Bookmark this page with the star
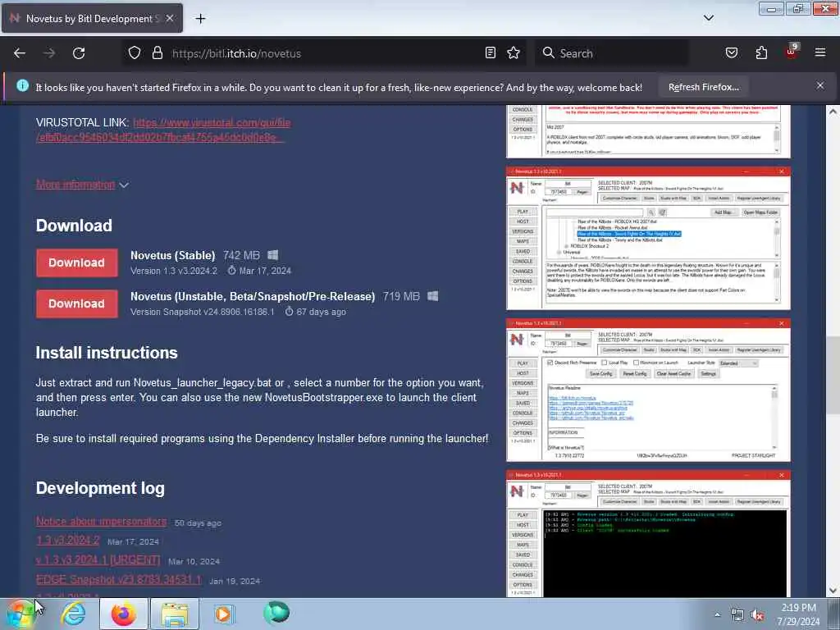The width and height of the screenshot is (840, 630). tap(514, 53)
